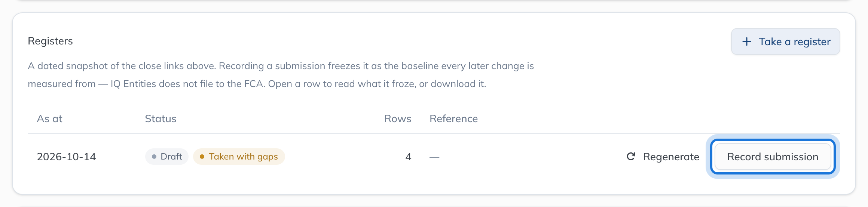Open the 2026-10-14 register date cell

(x=66, y=157)
